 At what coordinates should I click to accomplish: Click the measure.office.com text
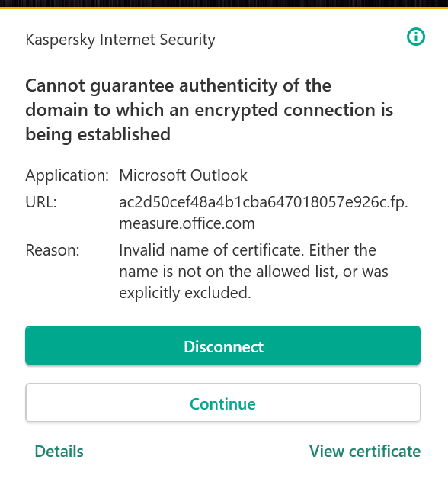(187, 223)
